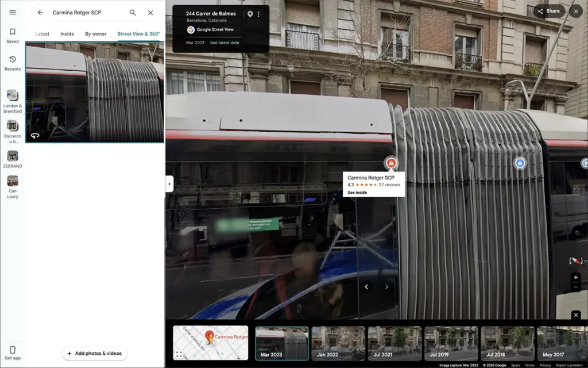Screen dimensions: 588x368
Task: Hide the imagery timeline strip
Action: coord(576,315)
